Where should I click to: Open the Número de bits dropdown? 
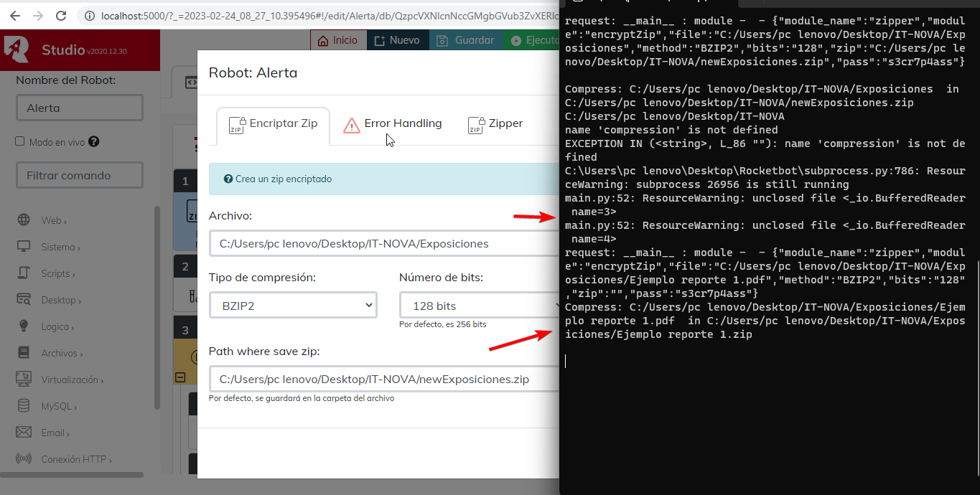click(x=478, y=306)
